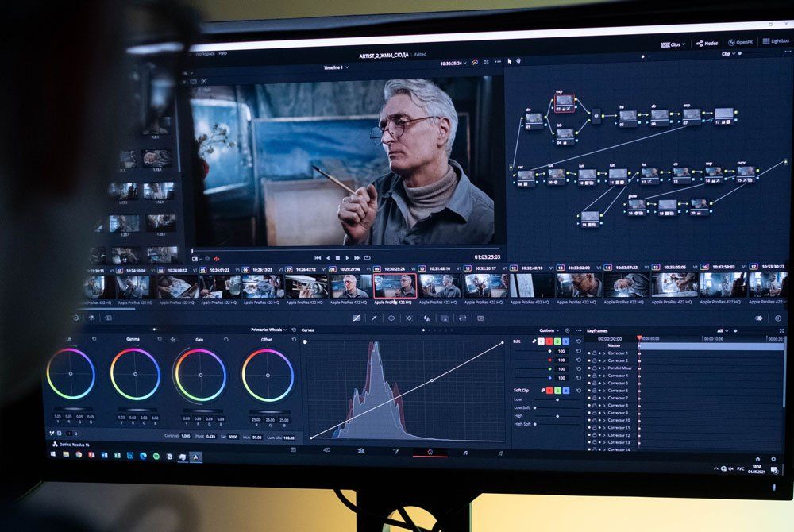794x532 pixels.
Task: Adjust the Soft Clip Low slider
Action: point(557,399)
